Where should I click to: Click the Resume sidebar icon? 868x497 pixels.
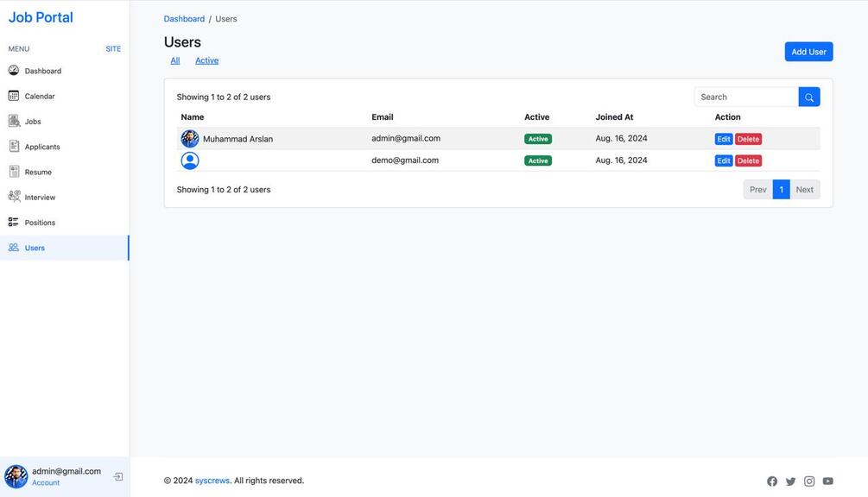pos(14,172)
